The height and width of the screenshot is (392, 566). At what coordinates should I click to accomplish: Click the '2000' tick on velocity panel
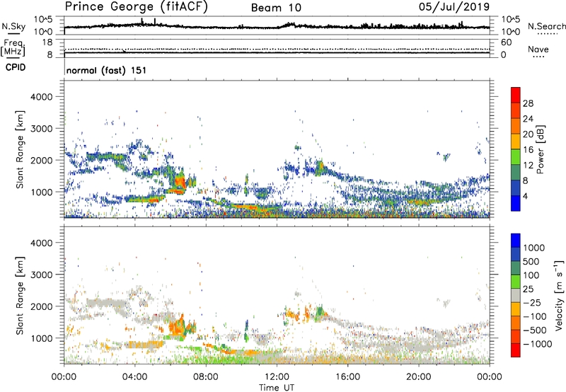point(42,306)
